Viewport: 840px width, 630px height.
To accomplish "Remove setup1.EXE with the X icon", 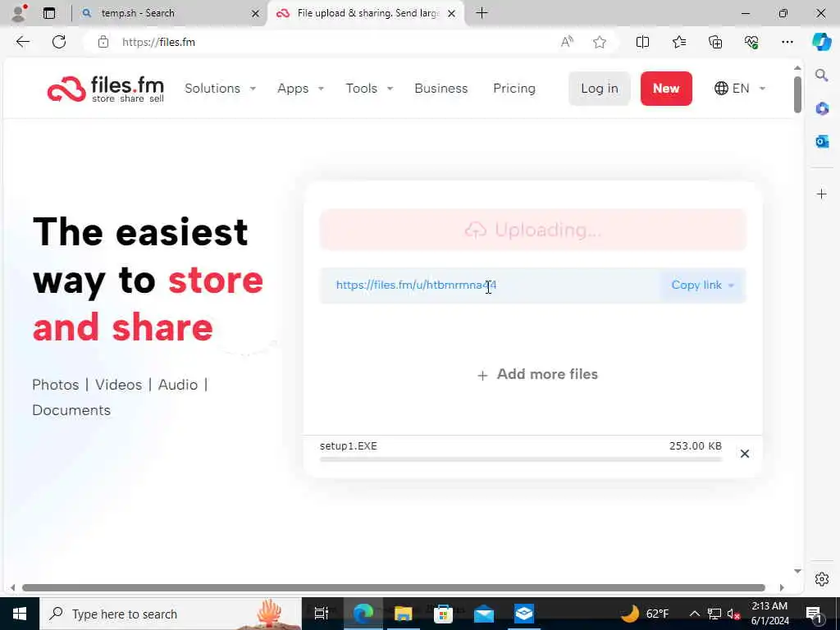I will pyautogui.click(x=745, y=454).
